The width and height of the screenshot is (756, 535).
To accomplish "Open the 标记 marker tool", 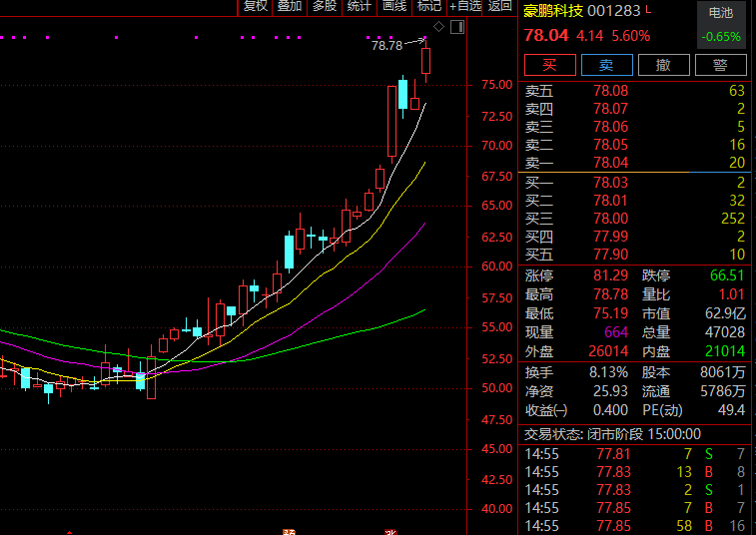I will point(429,6).
